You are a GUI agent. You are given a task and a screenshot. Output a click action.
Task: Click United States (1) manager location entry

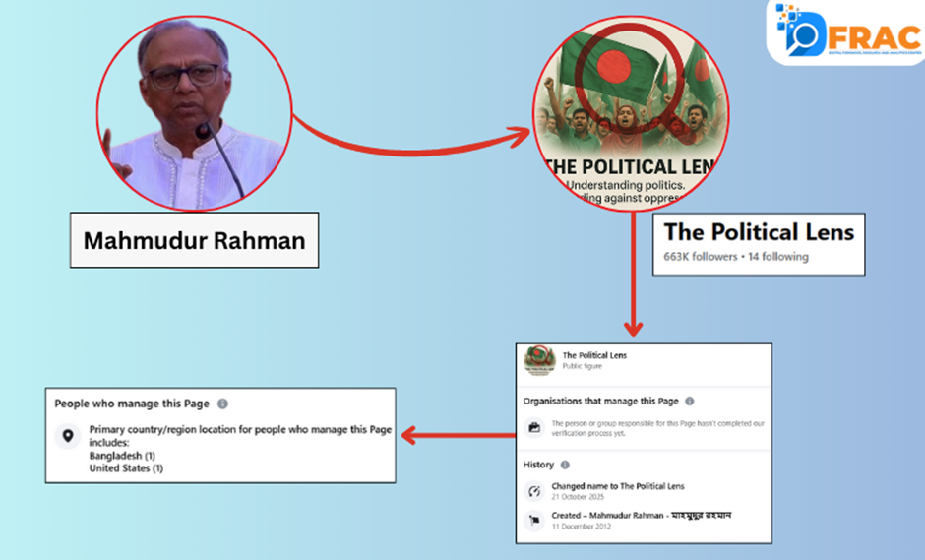126,468
